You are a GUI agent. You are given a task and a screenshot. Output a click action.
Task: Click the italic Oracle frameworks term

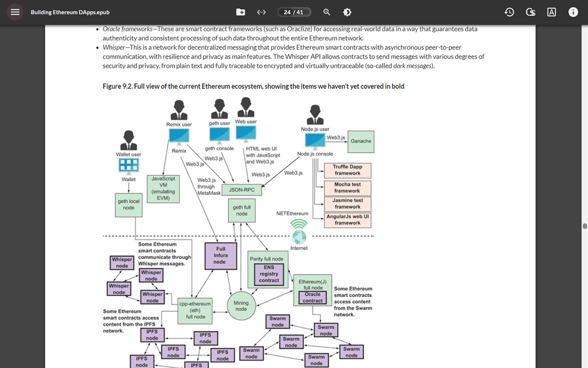tap(127, 29)
